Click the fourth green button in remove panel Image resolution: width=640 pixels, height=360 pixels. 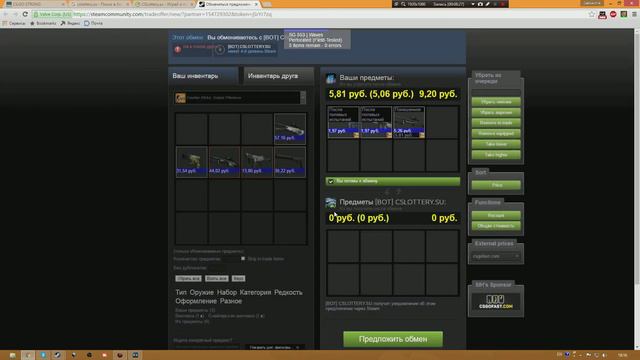tap(496, 133)
